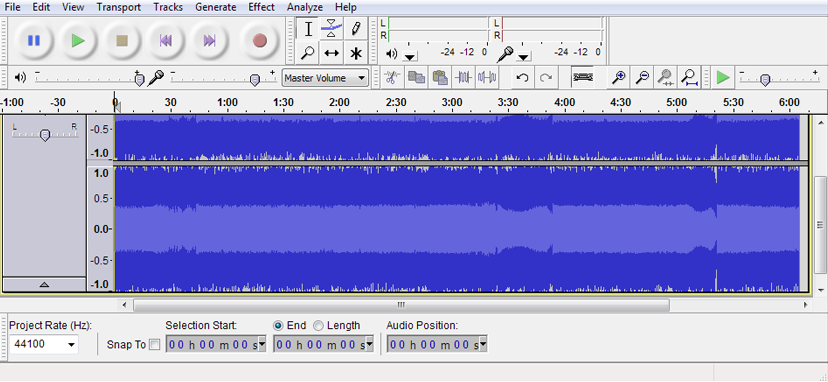The width and height of the screenshot is (828, 382).
Task: Open Selection Start time format dropdown
Action: 262,344
